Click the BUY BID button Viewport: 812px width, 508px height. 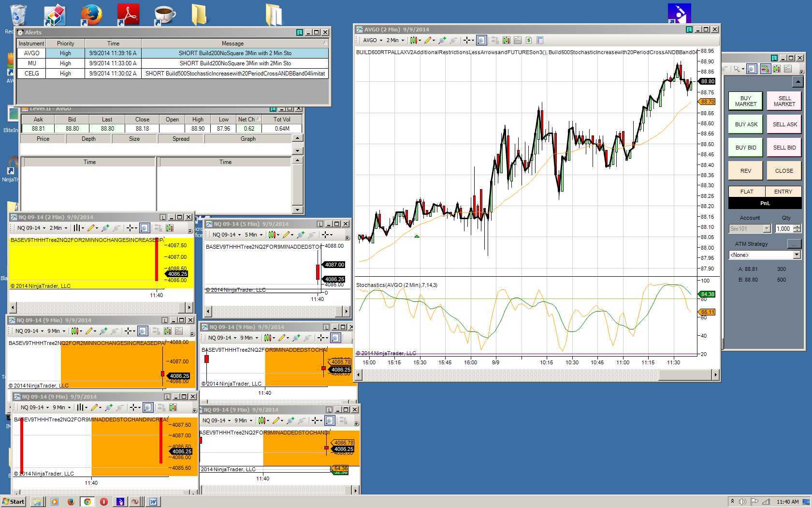pyautogui.click(x=746, y=148)
